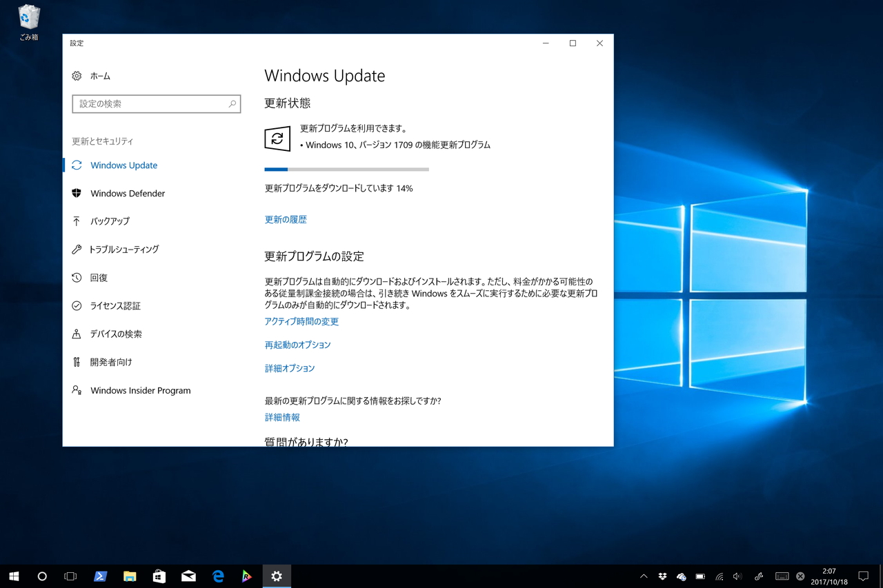Open the 更新の履歴 link
This screenshot has width=883, height=588.
pyautogui.click(x=286, y=219)
